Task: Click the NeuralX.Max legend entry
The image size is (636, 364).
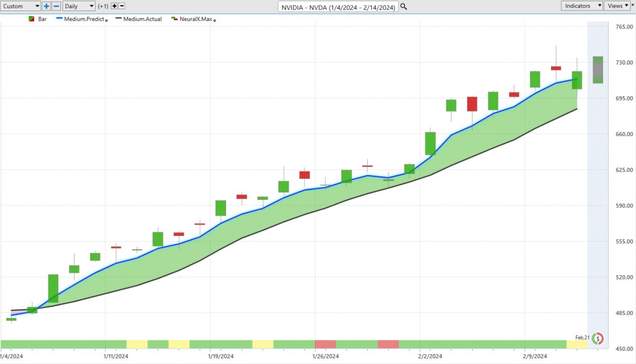Action: coord(193,19)
